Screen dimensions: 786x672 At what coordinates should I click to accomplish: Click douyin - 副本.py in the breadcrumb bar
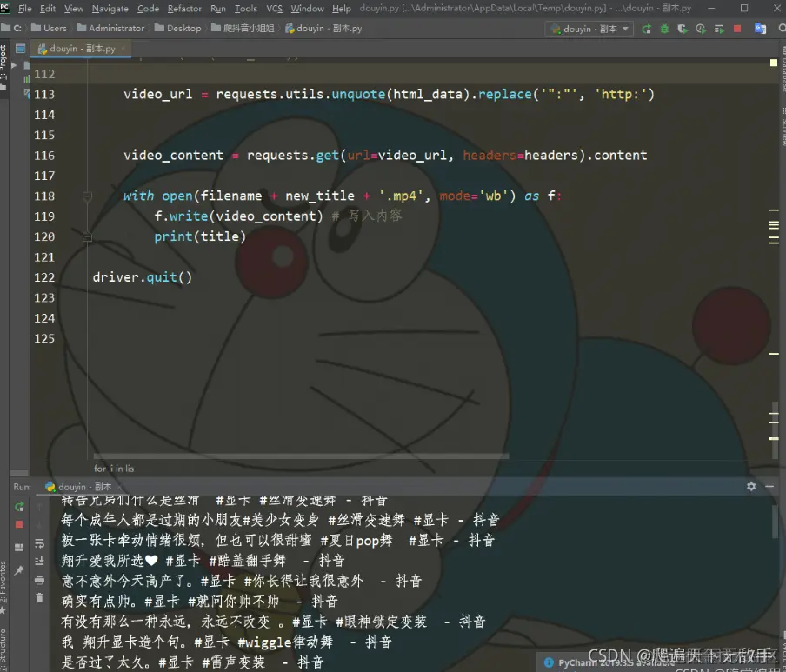point(323,28)
